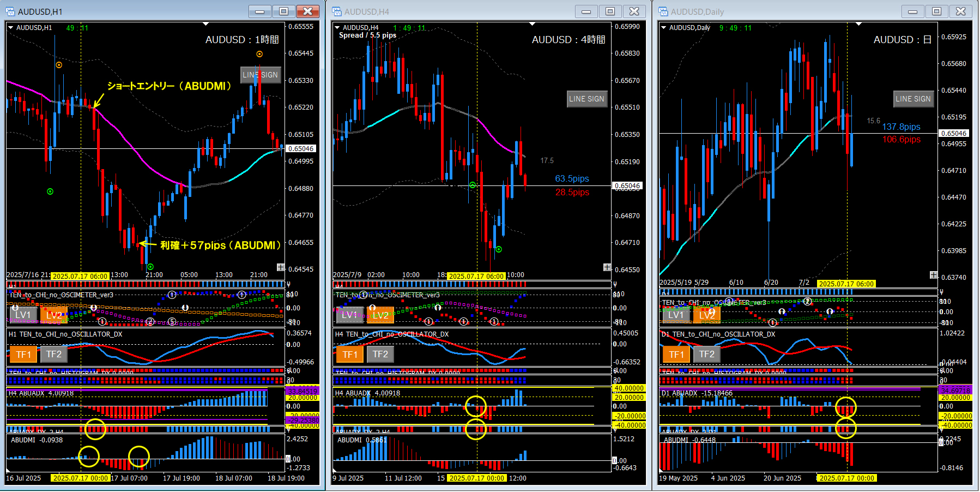Click the red "106.6pips" label
The image size is (980, 492).
click(902, 140)
